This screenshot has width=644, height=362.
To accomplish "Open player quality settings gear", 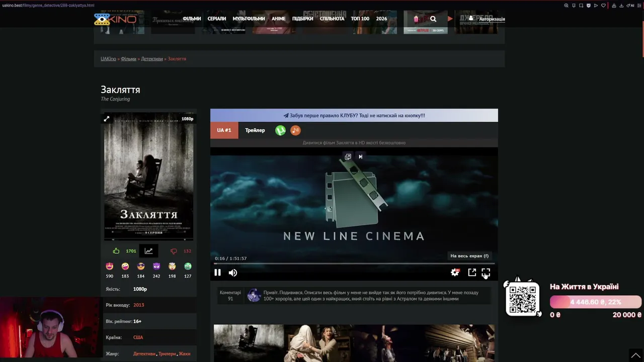I will [455, 273].
